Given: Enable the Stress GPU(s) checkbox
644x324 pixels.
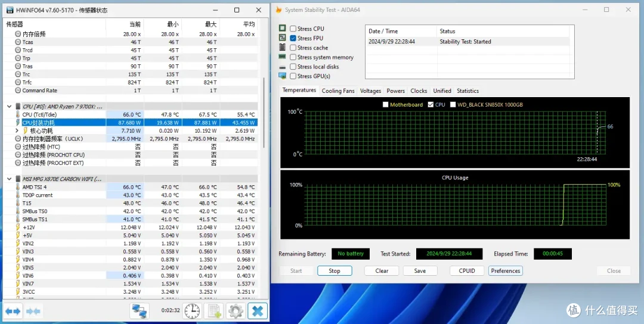Looking at the screenshot, I should tap(293, 76).
